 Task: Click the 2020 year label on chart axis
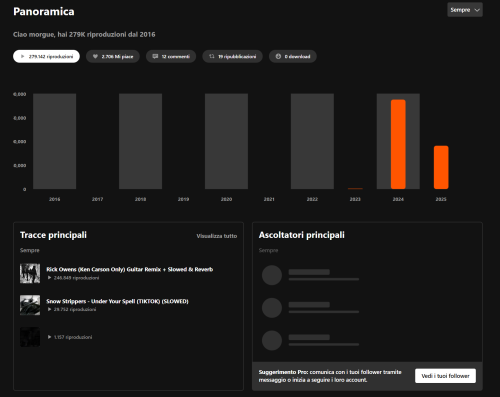(226, 199)
